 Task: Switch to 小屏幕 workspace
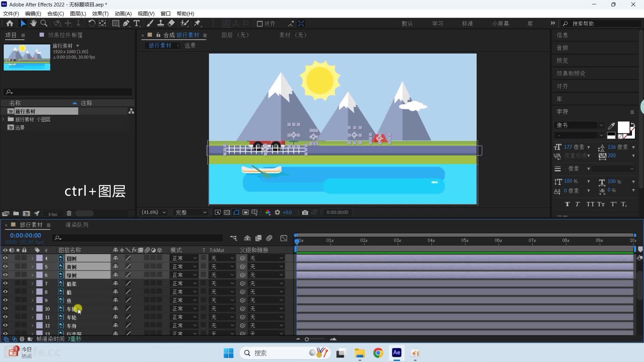[500, 24]
